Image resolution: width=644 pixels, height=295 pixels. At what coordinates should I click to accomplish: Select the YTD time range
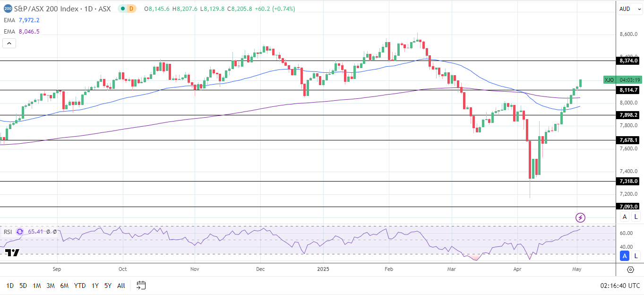80,286
